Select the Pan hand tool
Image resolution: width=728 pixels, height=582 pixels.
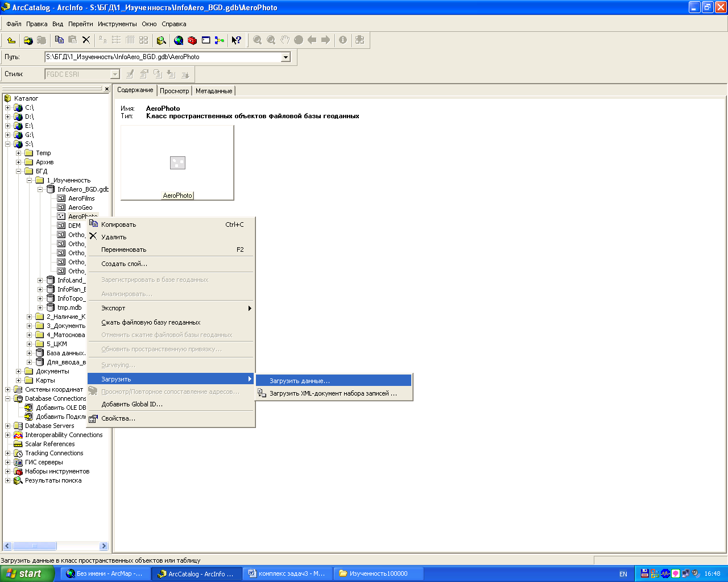(x=285, y=40)
